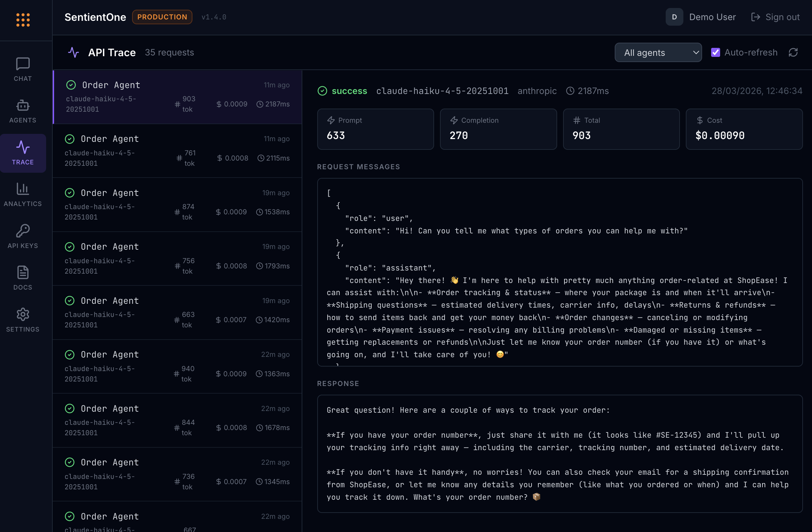Click the sign out arrow icon

tap(755, 17)
